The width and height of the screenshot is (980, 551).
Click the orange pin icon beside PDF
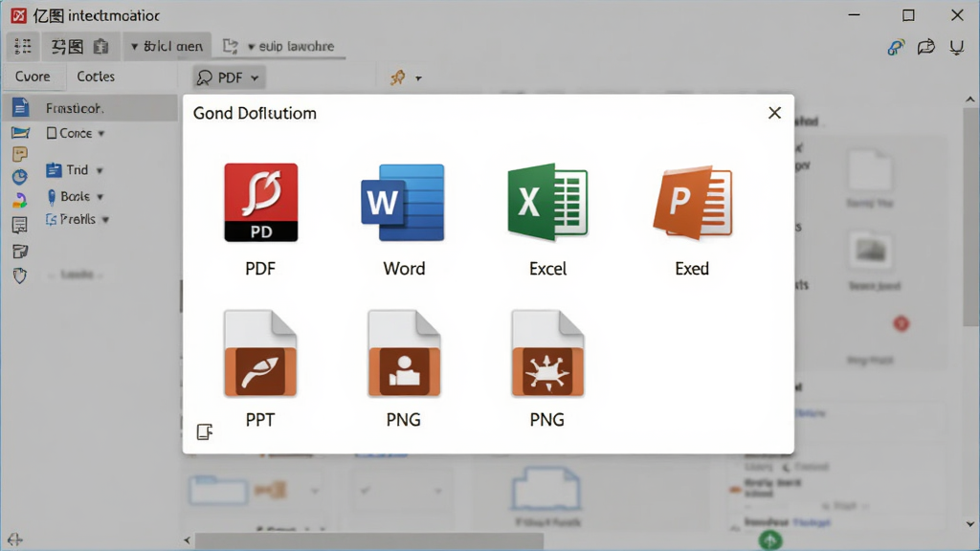pyautogui.click(x=397, y=77)
